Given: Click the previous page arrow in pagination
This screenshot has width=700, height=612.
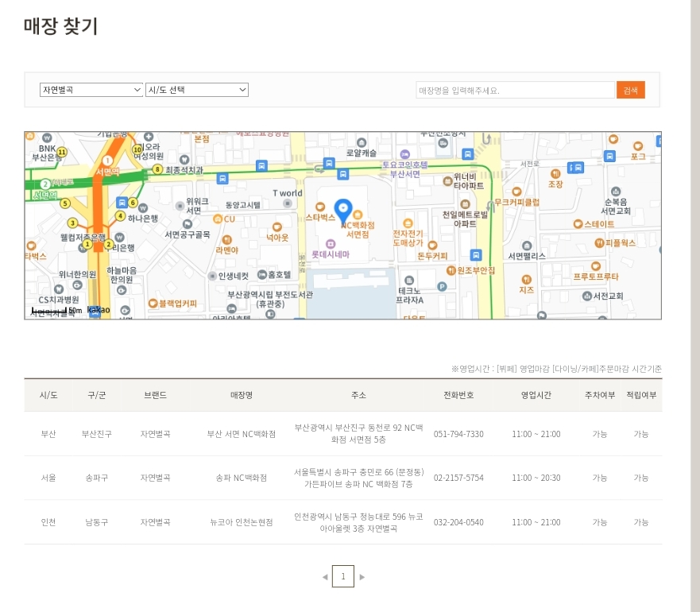Looking at the screenshot, I should coord(325,577).
